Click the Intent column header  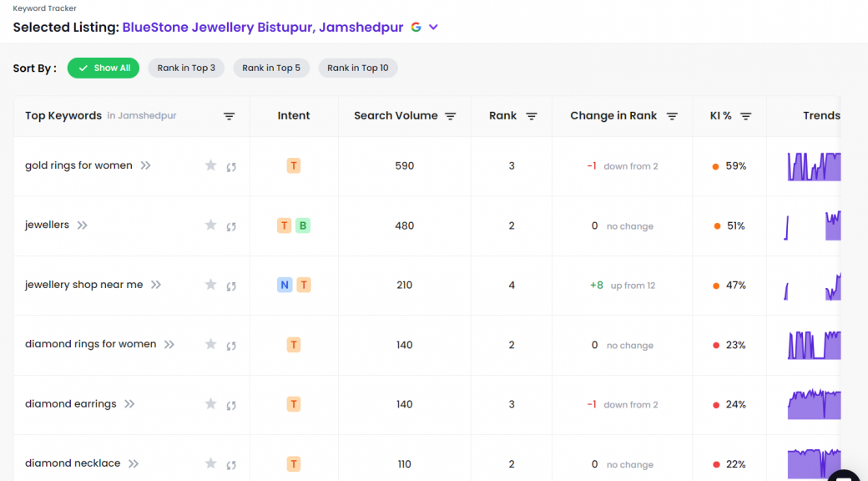tap(294, 115)
